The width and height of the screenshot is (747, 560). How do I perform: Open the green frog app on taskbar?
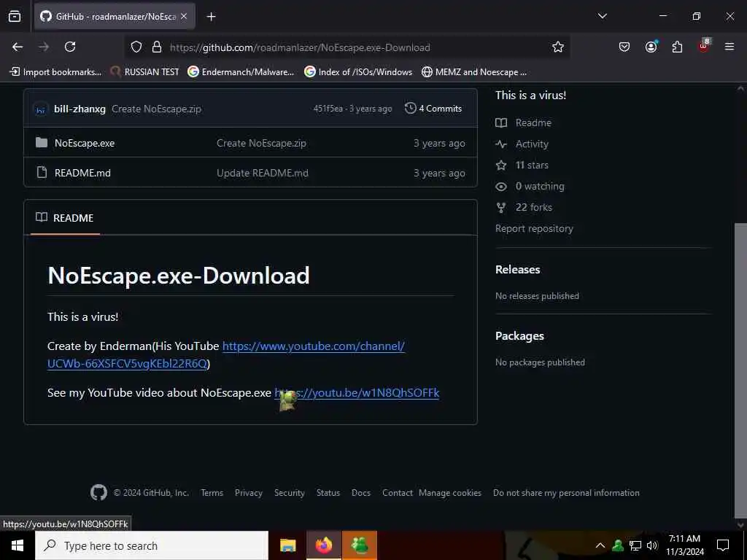(360, 545)
